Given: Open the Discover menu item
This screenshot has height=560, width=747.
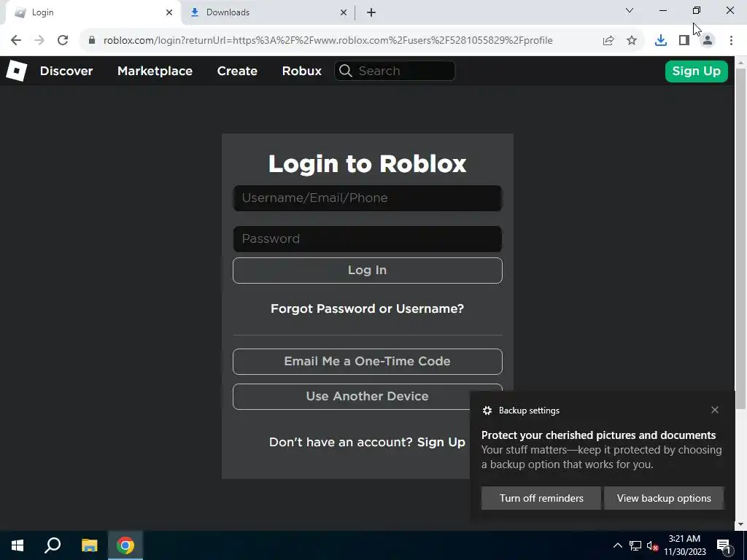Looking at the screenshot, I should click(66, 71).
